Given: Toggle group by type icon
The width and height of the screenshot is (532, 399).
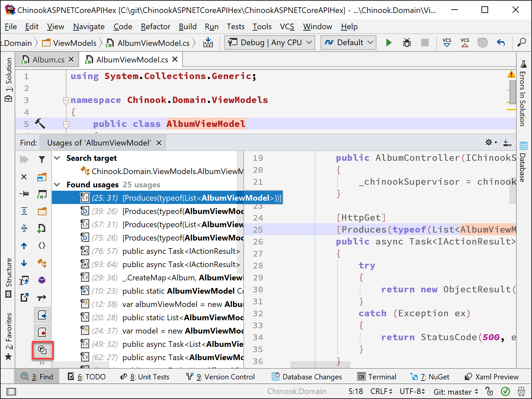Looking at the screenshot, I should pos(42,263).
